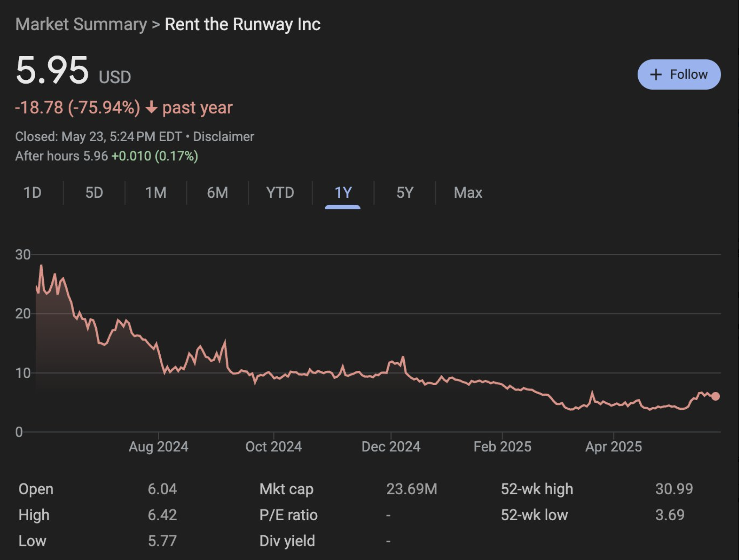Click the currently active 1Y tab
This screenshot has height=560, width=739.
tap(343, 192)
